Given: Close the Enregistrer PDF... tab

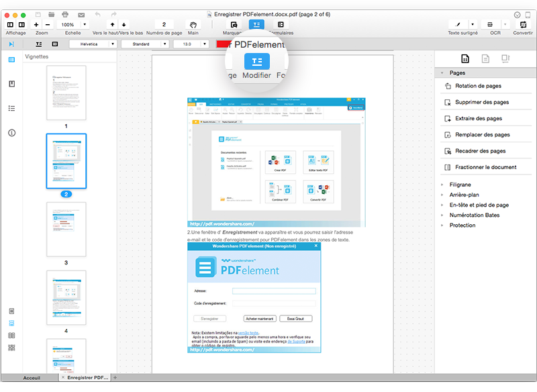Looking at the screenshot, I should click(63, 377).
